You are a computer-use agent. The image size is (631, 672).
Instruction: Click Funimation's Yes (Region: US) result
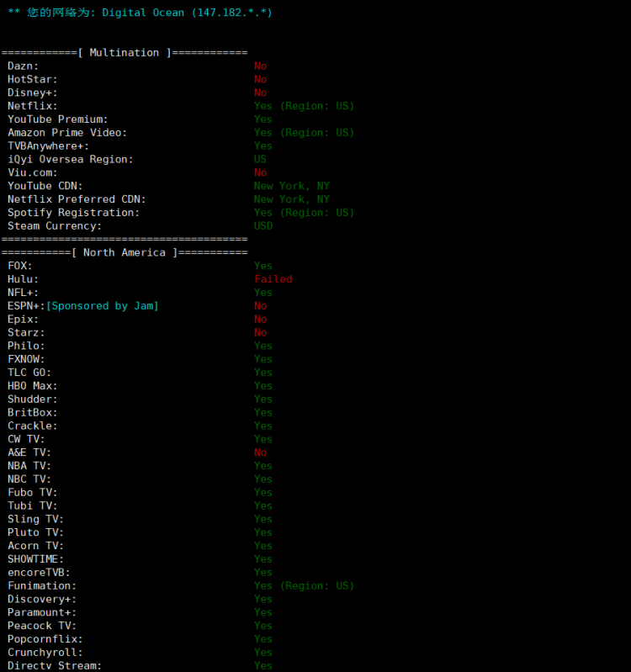coord(304,585)
